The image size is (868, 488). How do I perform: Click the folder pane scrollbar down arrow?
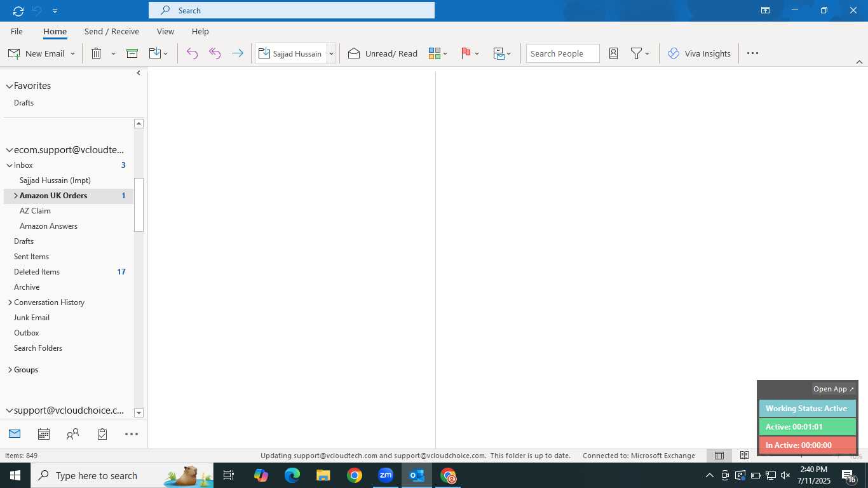(139, 413)
